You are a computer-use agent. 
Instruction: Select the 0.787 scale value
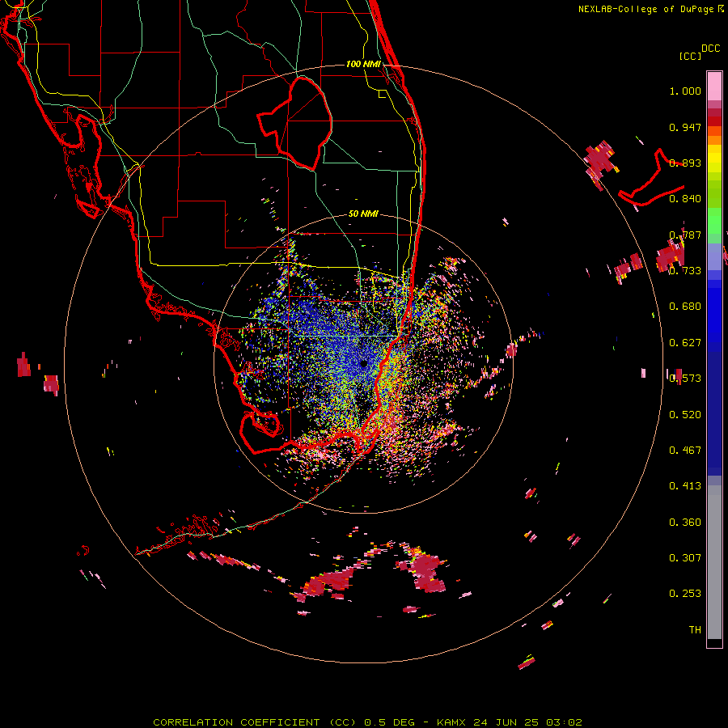point(685,235)
